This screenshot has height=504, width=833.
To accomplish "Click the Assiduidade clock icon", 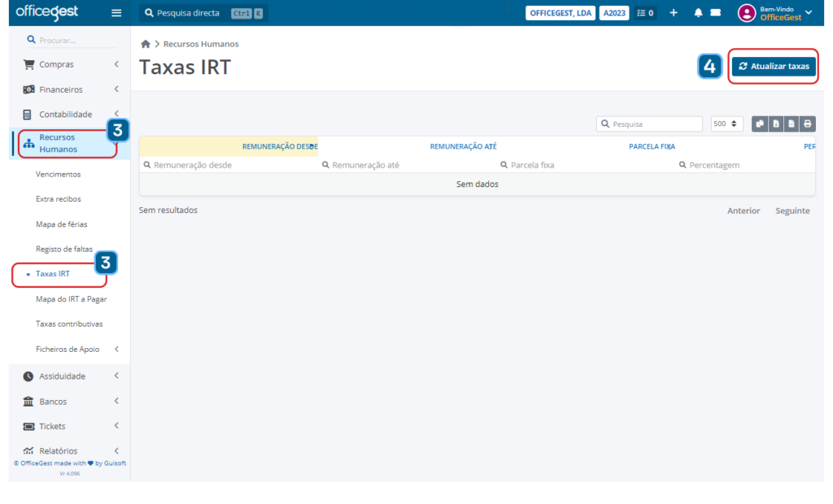I will pos(28,376).
